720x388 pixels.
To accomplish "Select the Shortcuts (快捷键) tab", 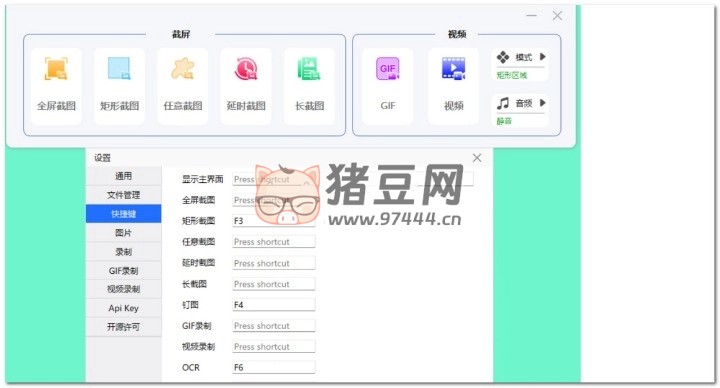I will pos(124,214).
